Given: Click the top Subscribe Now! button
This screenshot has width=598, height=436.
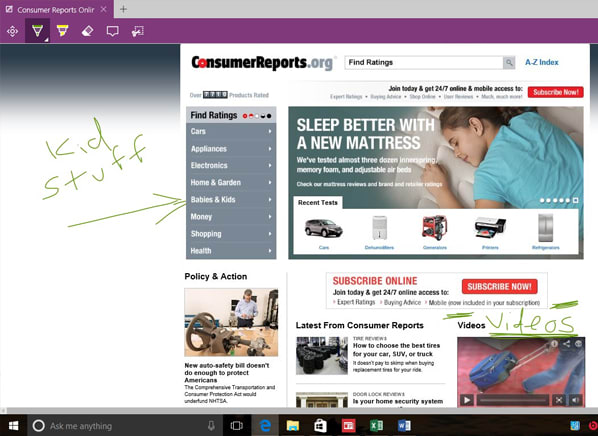Looking at the screenshot, I should [555, 92].
